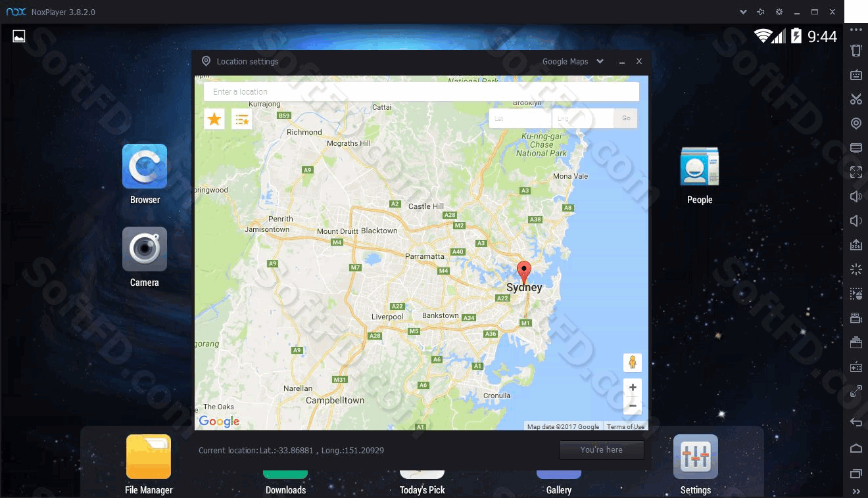Click the volume up speaker icon
The height and width of the screenshot is (498, 868).
tap(856, 196)
